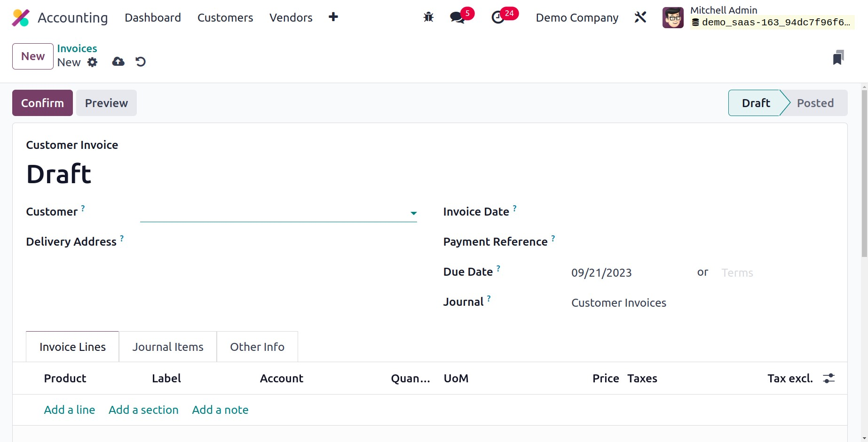Screen dimensions: 868x442
Task: Click the bookmark icon at top right
Action: click(838, 57)
